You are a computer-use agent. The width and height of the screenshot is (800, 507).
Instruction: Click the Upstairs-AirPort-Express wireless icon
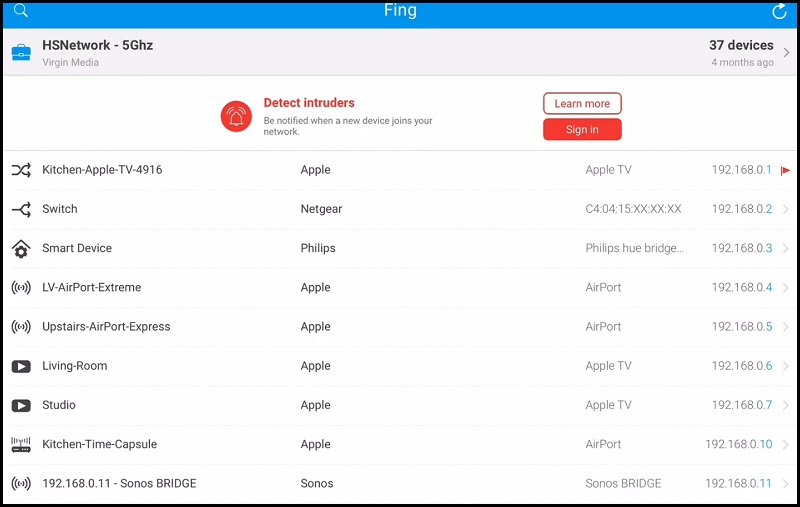(21, 327)
